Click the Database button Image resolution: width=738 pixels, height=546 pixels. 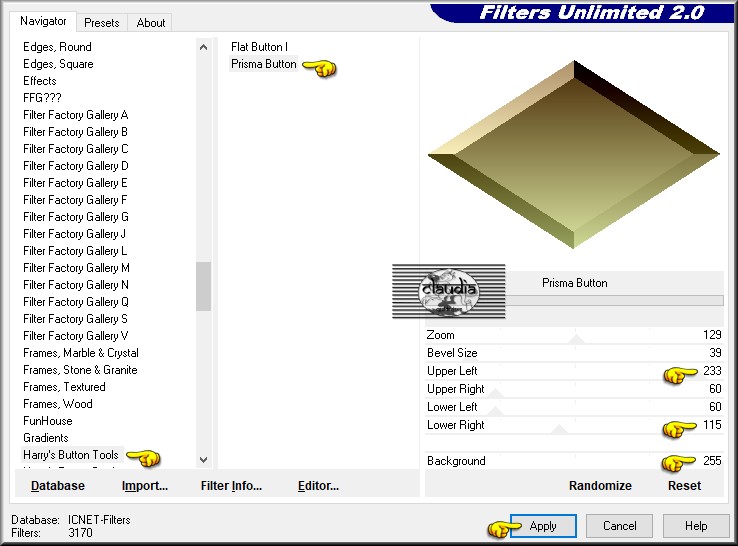tap(58, 486)
